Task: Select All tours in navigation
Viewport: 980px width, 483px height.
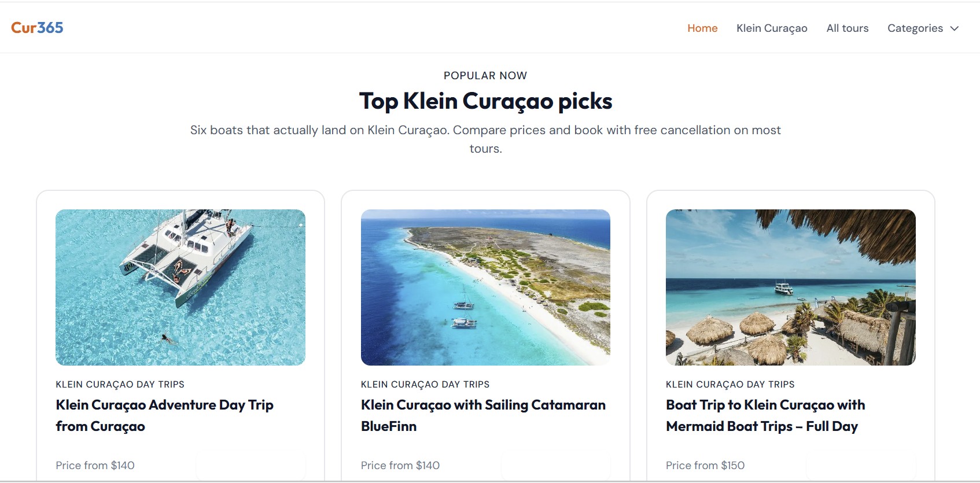Action: 848,28
